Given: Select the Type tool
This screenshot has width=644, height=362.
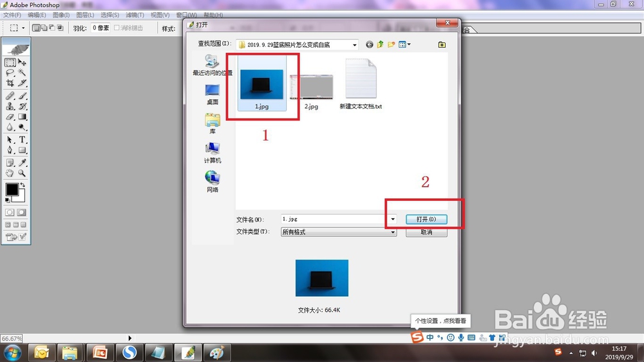Looking at the screenshot, I should click(22, 140).
